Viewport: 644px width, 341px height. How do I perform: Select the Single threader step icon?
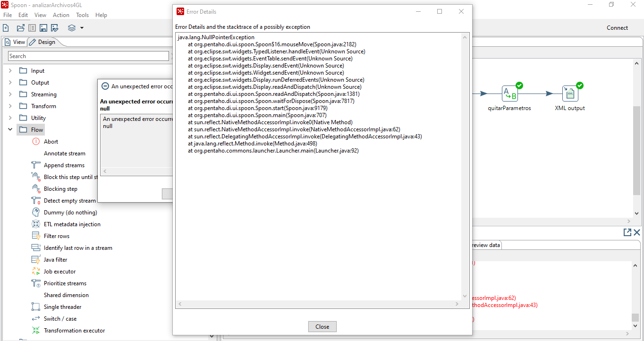tap(36, 307)
